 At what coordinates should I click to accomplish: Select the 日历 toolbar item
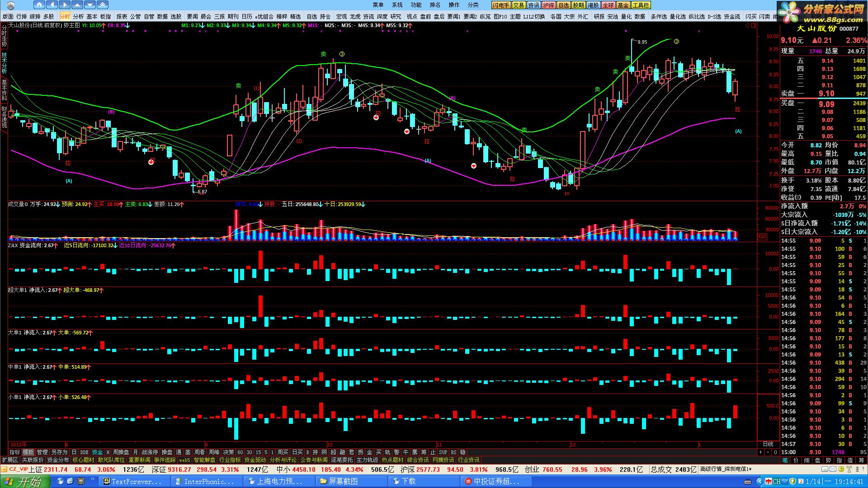pyautogui.click(x=247, y=17)
